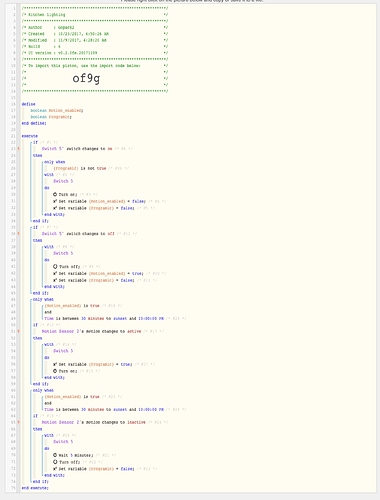Click the UI version comment line
Viewport: 380px width, 500px height.
pos(95,53)
